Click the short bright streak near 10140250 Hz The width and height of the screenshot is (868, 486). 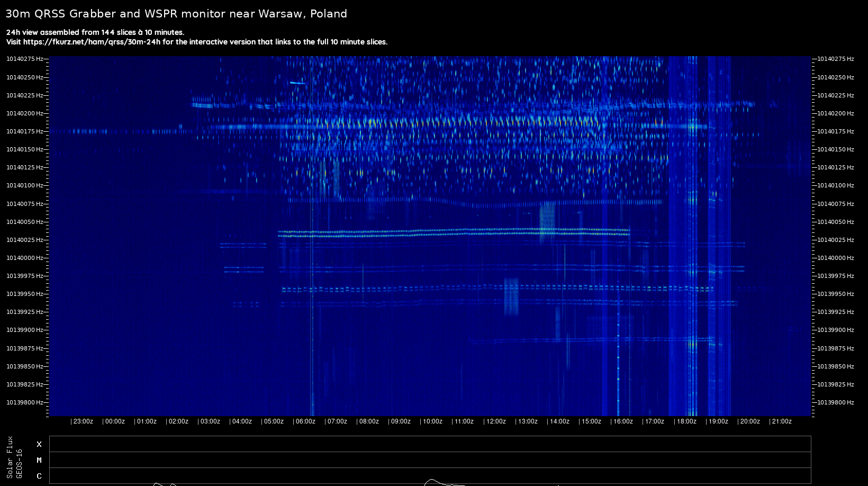tap(297, 83)
